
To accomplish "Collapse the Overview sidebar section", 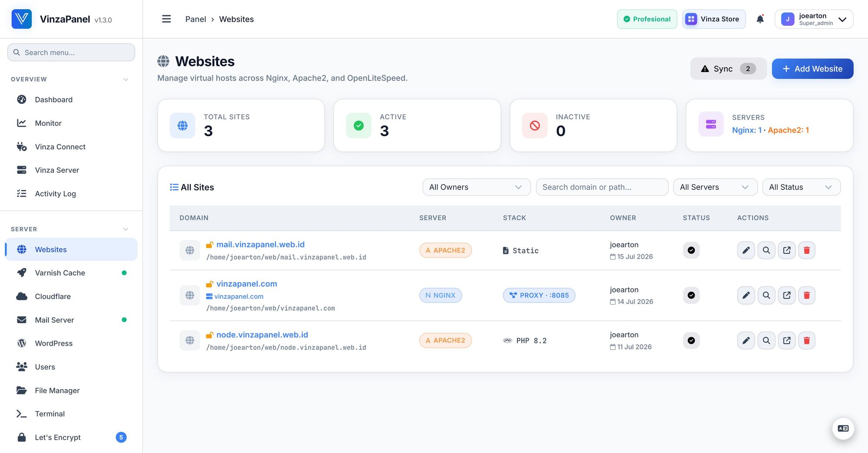I will (x=125, y=79).
